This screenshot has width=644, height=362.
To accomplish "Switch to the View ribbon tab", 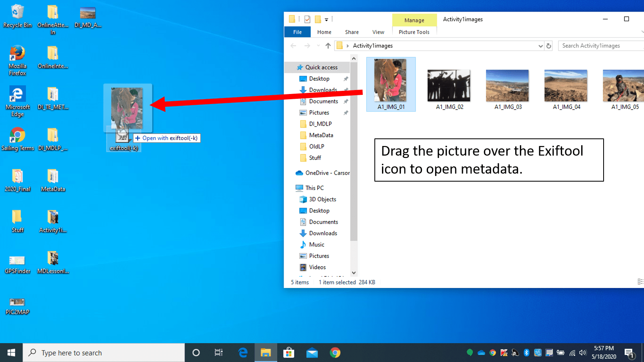I will pos(378,32).
